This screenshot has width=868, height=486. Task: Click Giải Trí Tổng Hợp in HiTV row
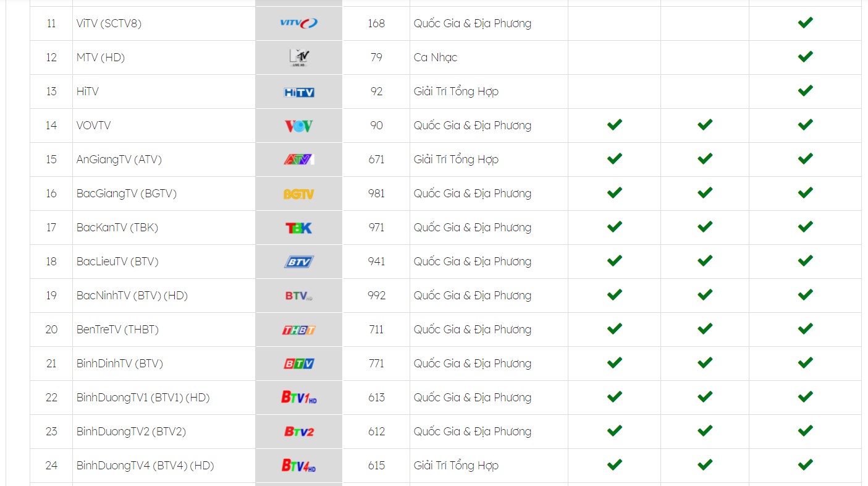click(456, 92)
